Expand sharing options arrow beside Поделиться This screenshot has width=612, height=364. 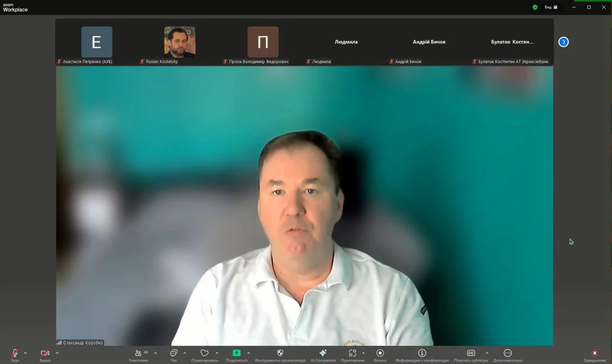(x=249, y=353)
